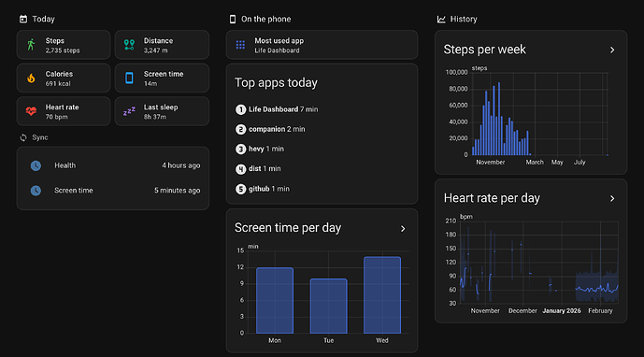The height and width of the screenshot is (357, 644).
Task: Click the Wednesday screen time bar
Action: (x=382, y=295)
